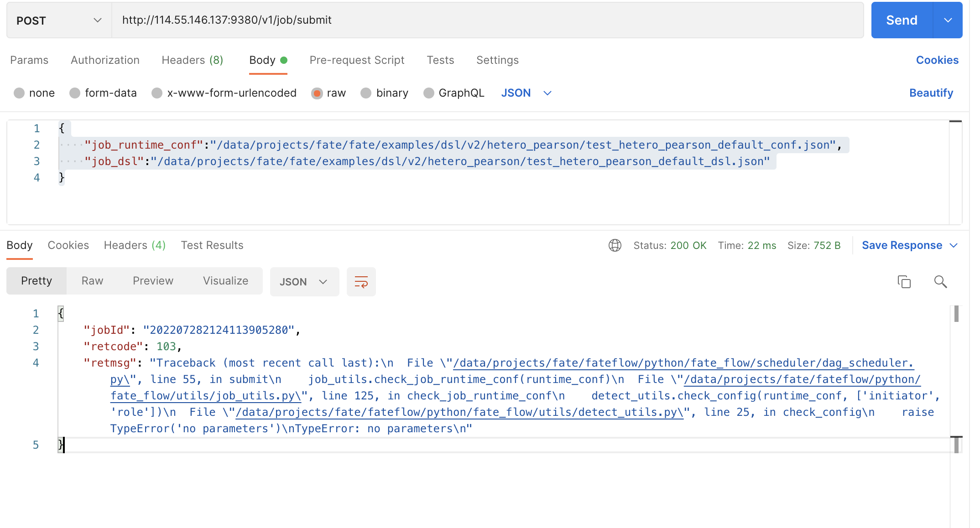Image resolution: width=980 pixels, height=528 pixels.
Task: Click the globe network icon
Action: (x=615, y=245)
